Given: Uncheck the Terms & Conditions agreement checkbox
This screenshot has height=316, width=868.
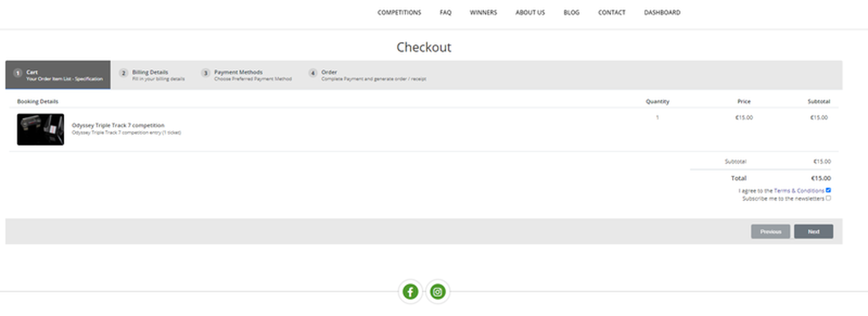Looking at the screenshot, I should point(828,190).
